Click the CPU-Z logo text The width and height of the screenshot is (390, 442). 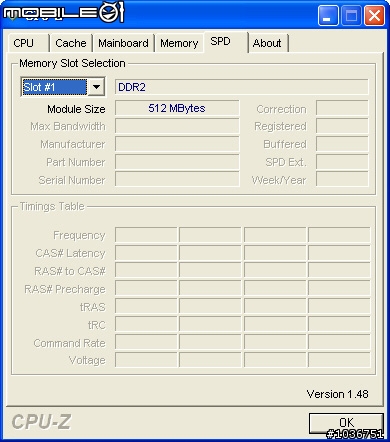[x=41, y=422]
